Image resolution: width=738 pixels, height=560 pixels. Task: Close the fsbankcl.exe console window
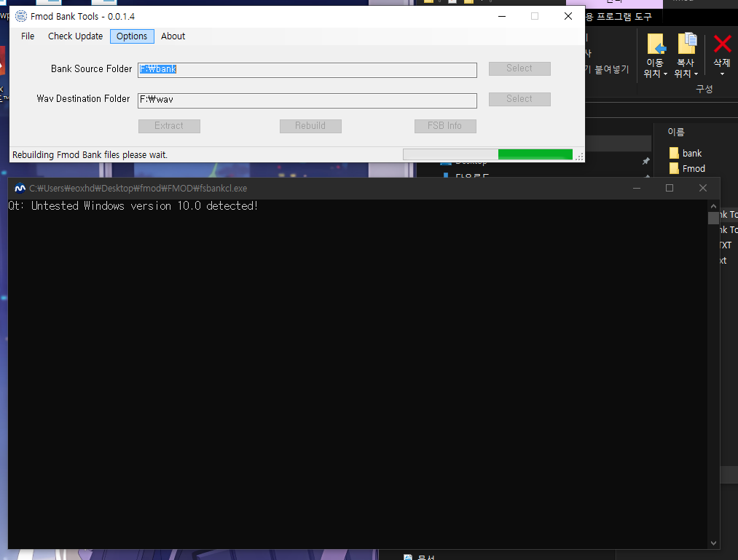coord(703,188)
